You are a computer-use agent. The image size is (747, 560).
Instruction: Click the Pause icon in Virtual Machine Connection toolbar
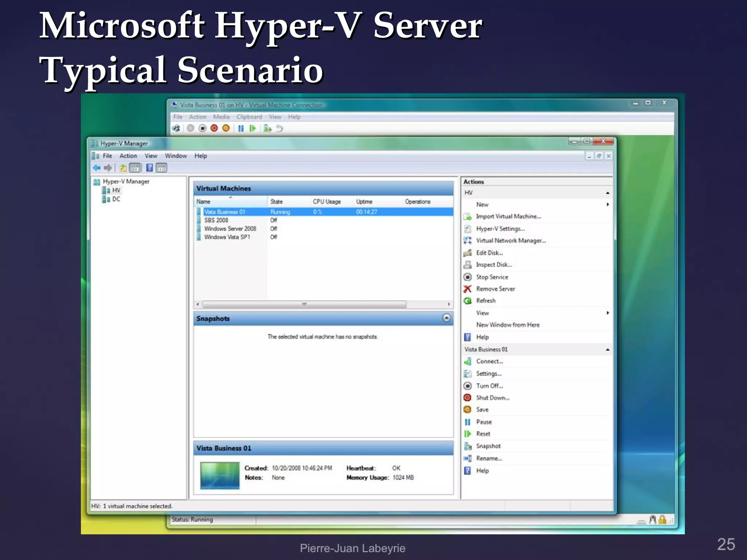pos(241,128)
